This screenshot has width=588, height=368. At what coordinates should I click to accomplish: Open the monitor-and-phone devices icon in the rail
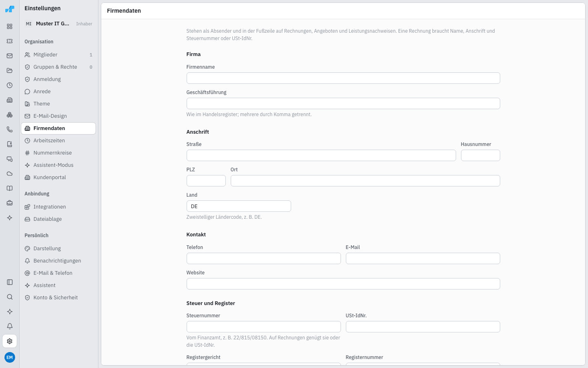10,159
